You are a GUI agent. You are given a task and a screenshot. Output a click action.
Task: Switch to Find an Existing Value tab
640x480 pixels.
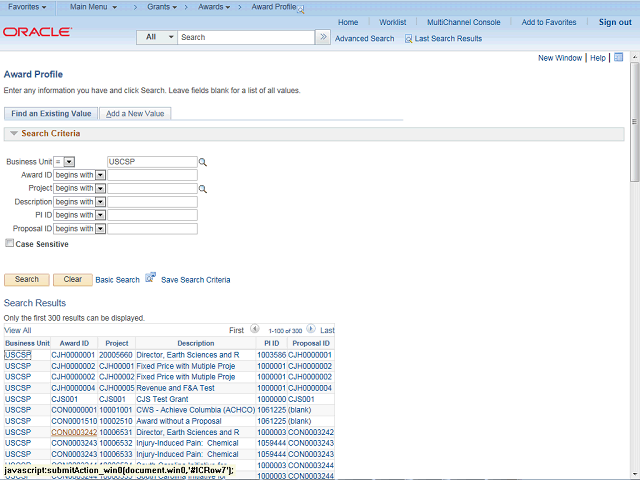(x=51, y=113)
